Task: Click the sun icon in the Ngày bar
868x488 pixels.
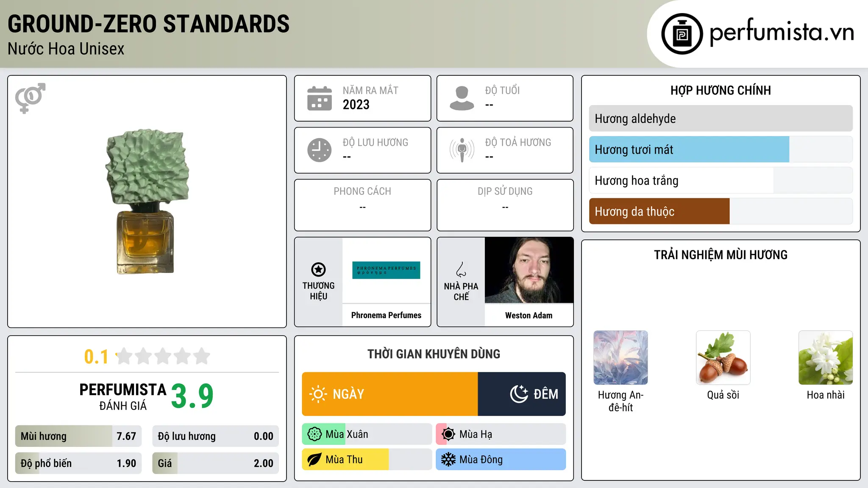Action: point(318,394)
